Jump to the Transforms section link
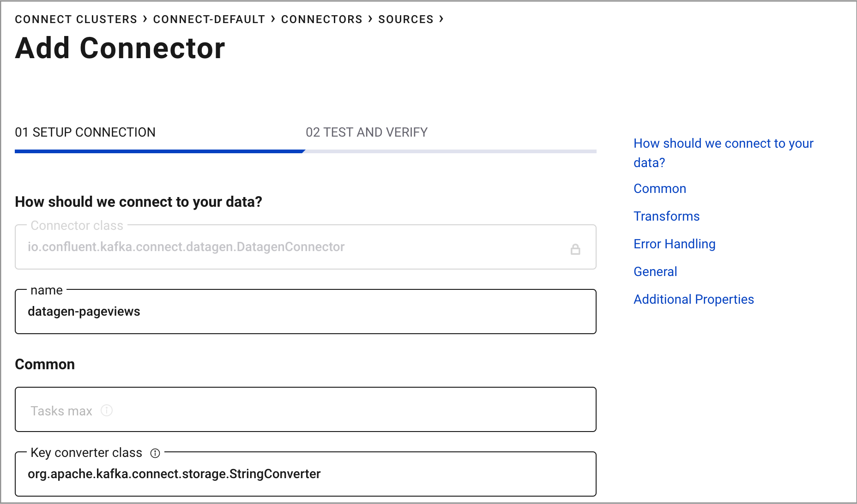 coord(666,216)
